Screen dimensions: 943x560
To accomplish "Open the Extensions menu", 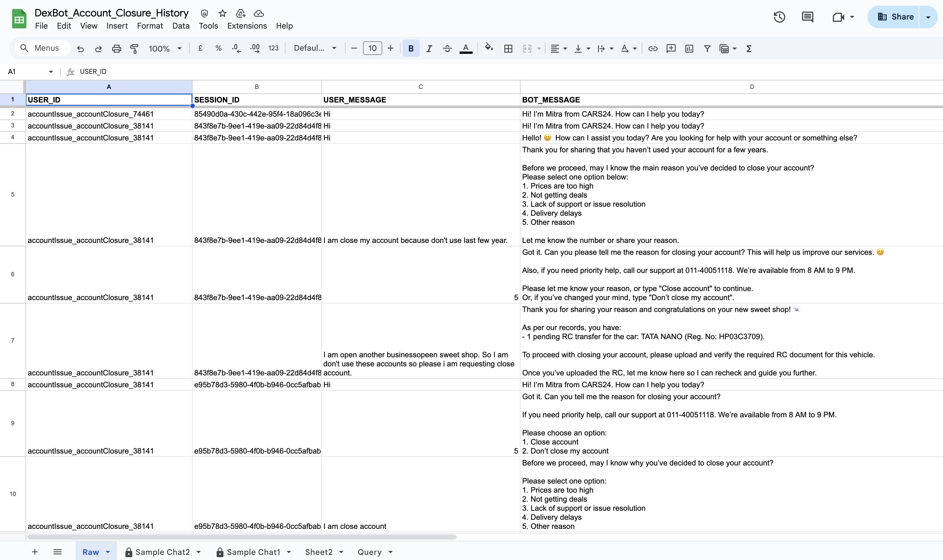I will pyautogui.click(x=247, y=26).
